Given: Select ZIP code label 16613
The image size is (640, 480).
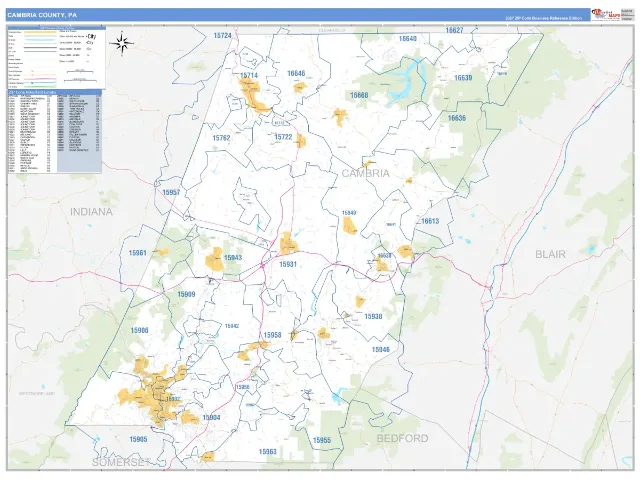Looking at the screenshot, I should pos(430,221).
